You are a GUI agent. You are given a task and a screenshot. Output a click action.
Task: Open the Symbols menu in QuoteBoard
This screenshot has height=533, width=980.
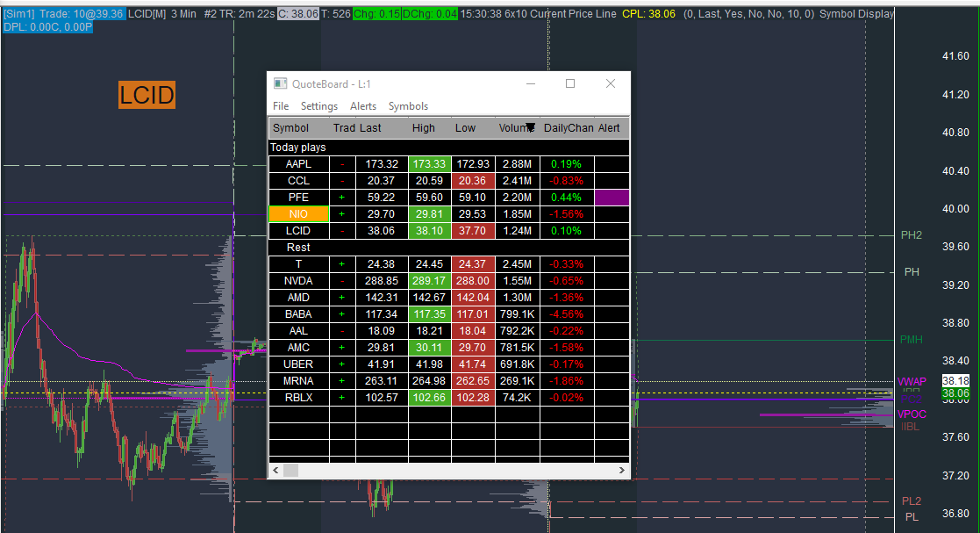click(x=408, y=106)
